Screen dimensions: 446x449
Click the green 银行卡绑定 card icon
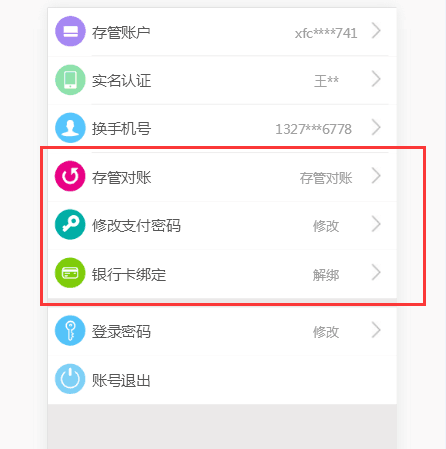click(70, 273)
